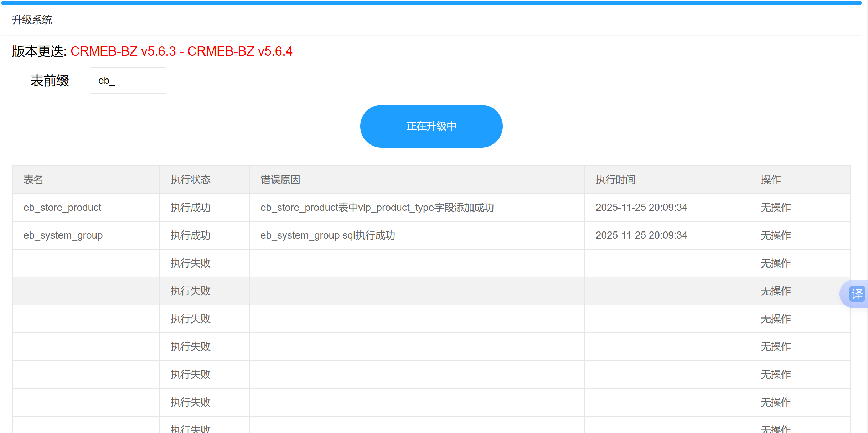This screenshot has height=433, width=868.
Task: Click the 操作 column header
Action: [x=771, y=180]
